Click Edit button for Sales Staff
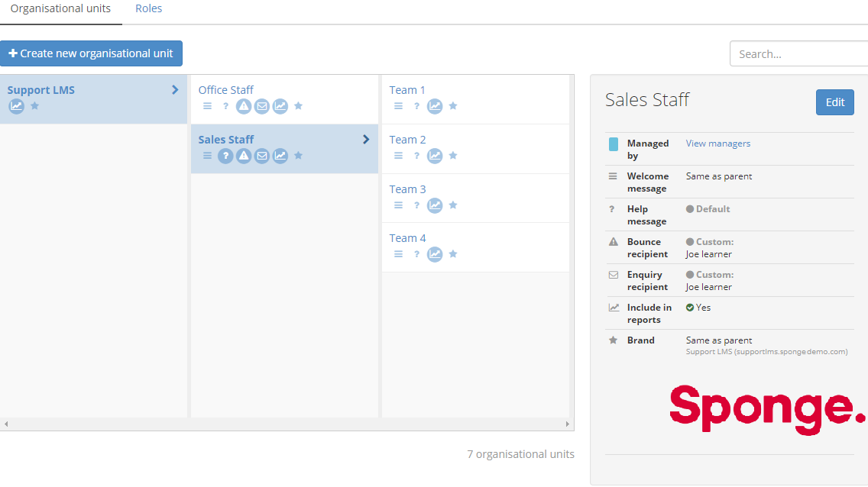 (x=834, y=102)
